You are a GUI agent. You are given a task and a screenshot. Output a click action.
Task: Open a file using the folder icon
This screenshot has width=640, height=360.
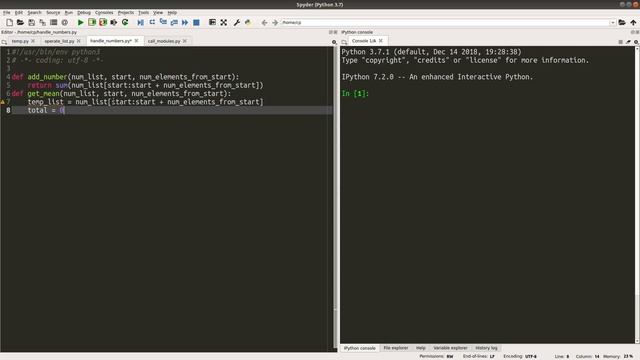coord(20,22)
